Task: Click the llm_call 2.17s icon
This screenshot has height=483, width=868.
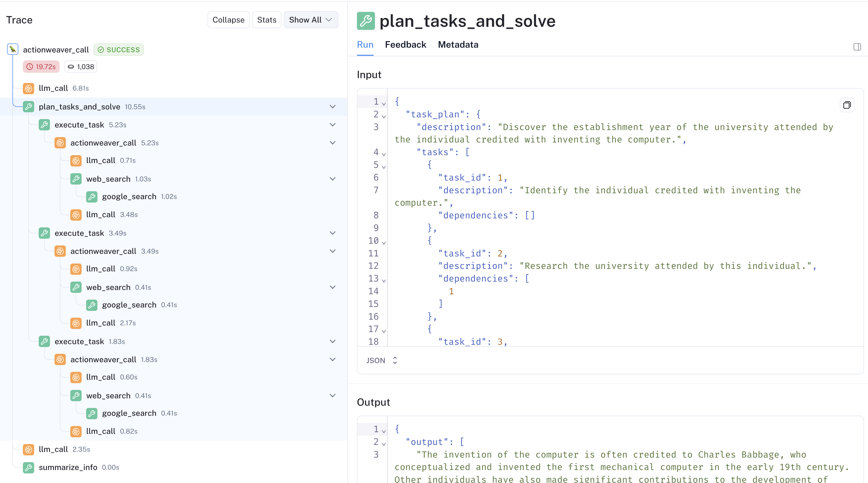Action: (76, 323)
